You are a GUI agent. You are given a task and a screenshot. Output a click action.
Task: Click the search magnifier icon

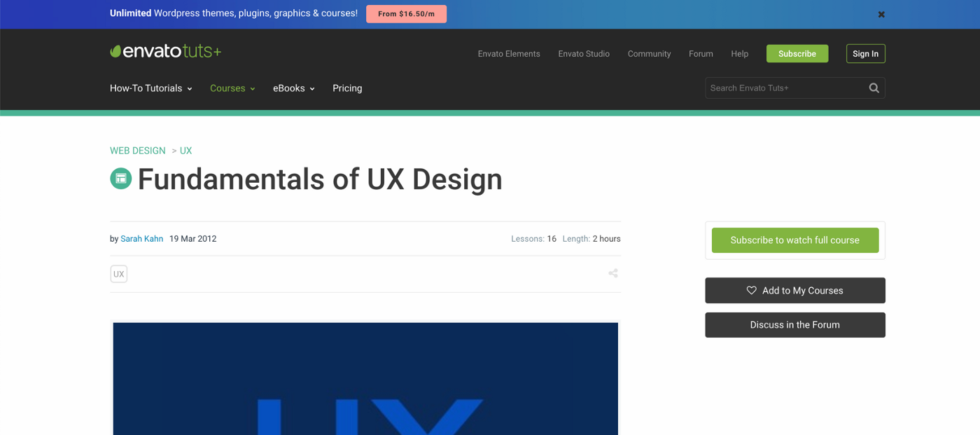pos(874,88)
